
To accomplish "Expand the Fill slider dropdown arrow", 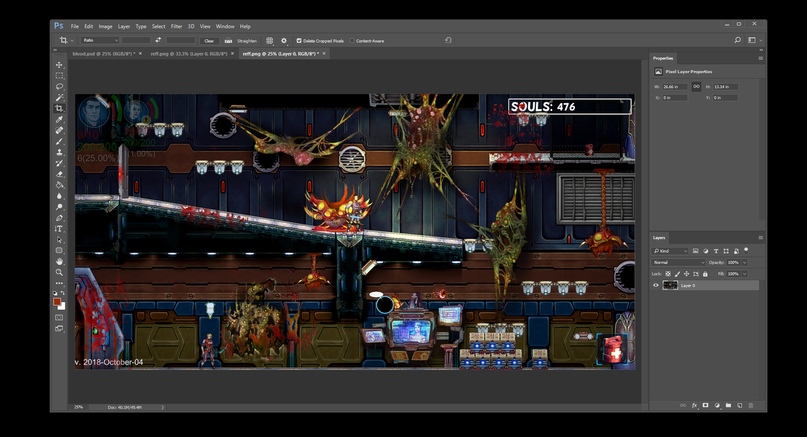I will 745,274.
